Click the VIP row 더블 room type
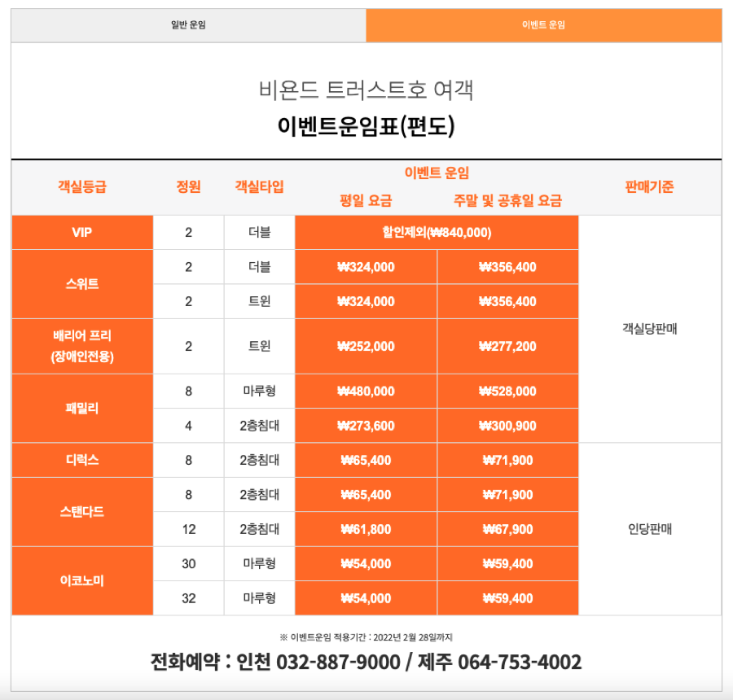 [260, 232]
